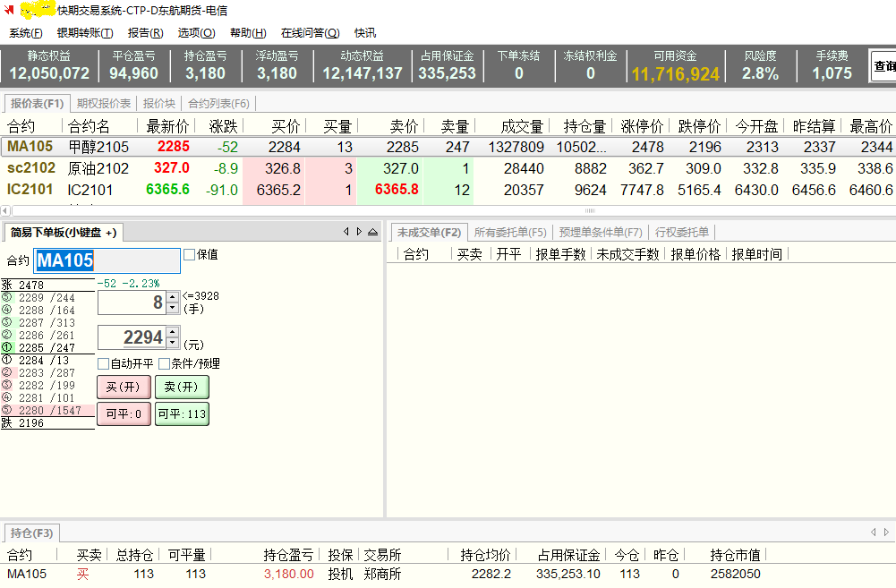Click the 成交量 column header
This screenshot has height=588, width=896.
coord(521,126)
